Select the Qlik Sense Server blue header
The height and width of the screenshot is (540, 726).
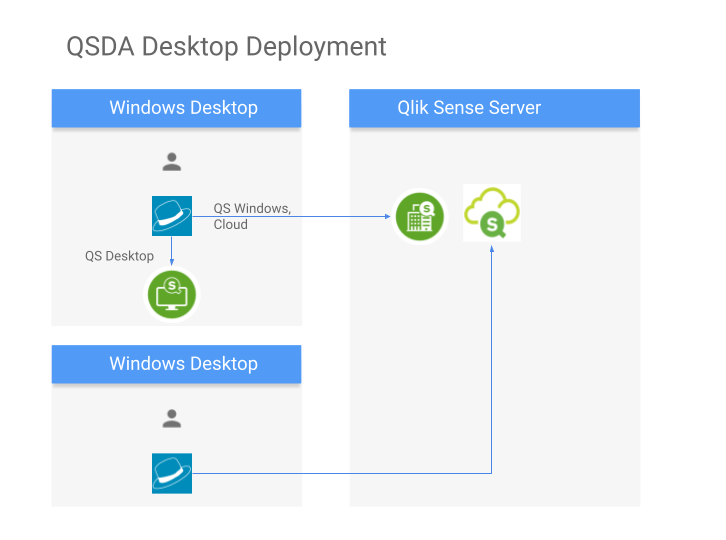coord(494,108)
